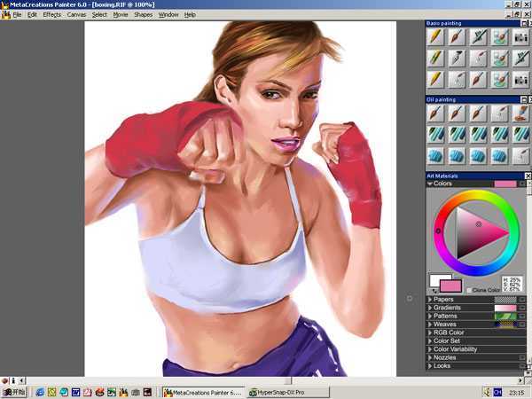Open the Shapes menu

[x=143, y=14]
